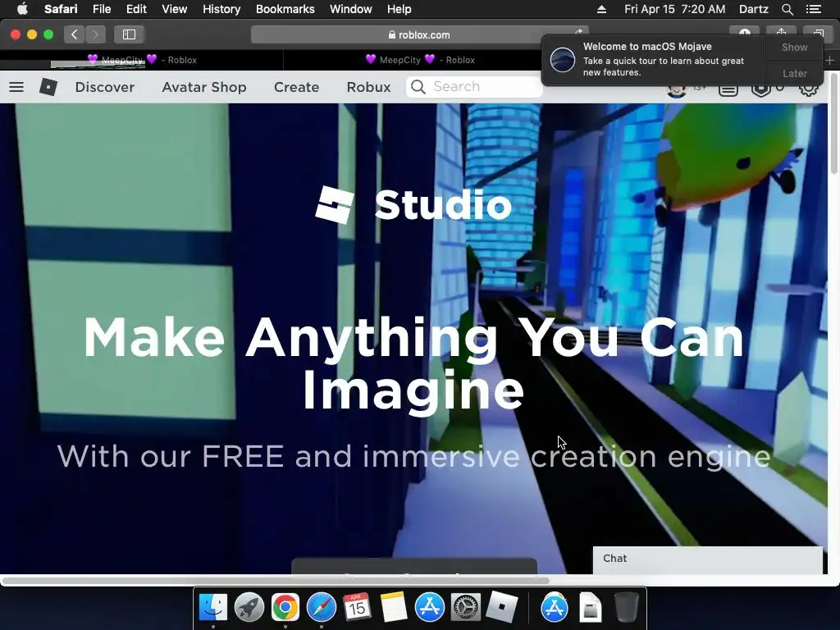
Task: Click Show on the Mojave notification
Action: 794,47
